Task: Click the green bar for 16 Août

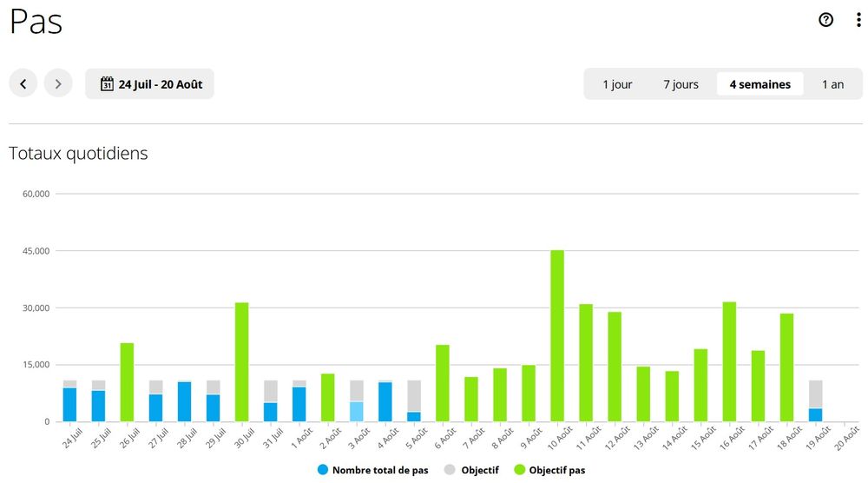Action: click(x=729, y=362)
